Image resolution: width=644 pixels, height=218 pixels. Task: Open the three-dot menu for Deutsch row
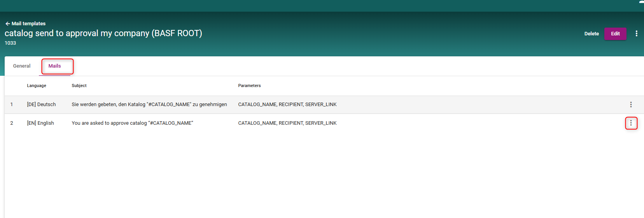(x=631, y=105)
